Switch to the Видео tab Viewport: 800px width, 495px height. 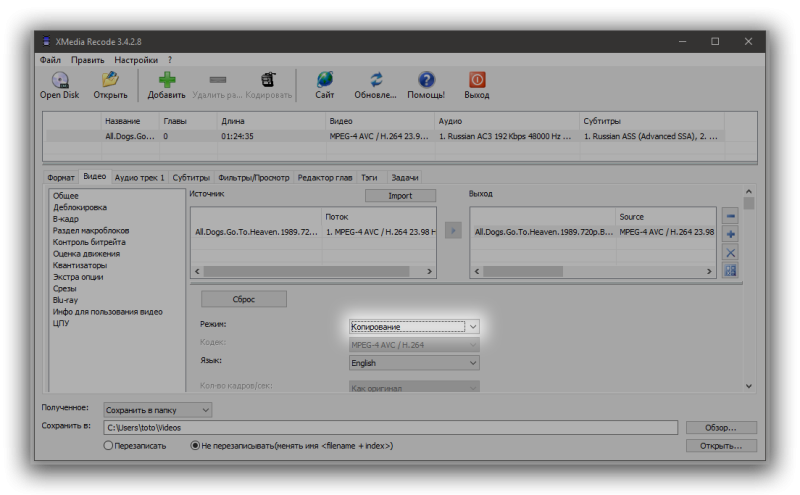(95, 176)
